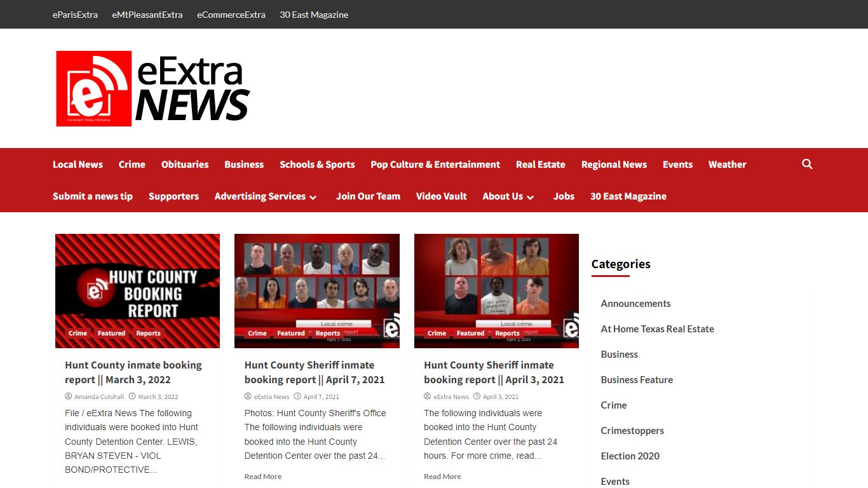The width and height of the screenshot is (868, 488).
Task: Open Events category in sidebar
Action: [615, 481]
